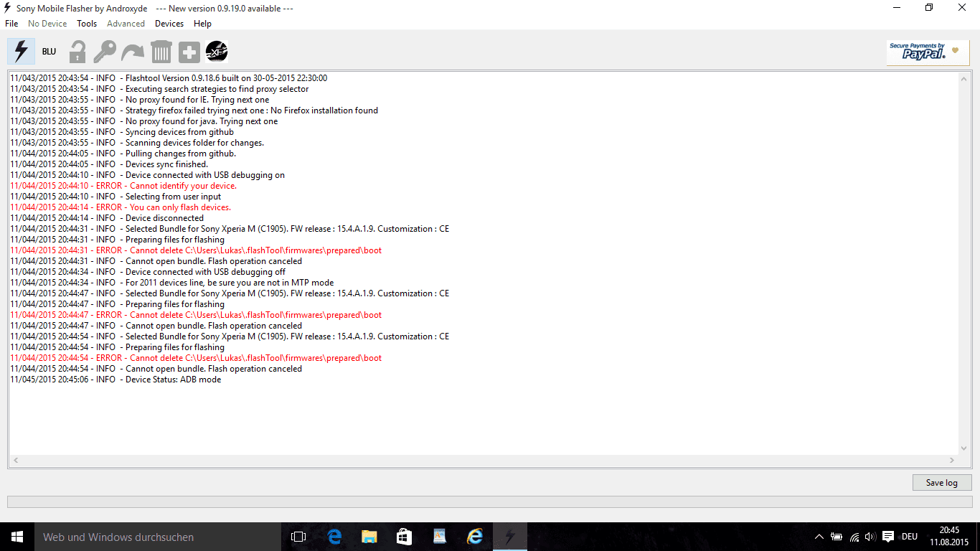Expand hidden system tray icons chevron

pos(819,537)
